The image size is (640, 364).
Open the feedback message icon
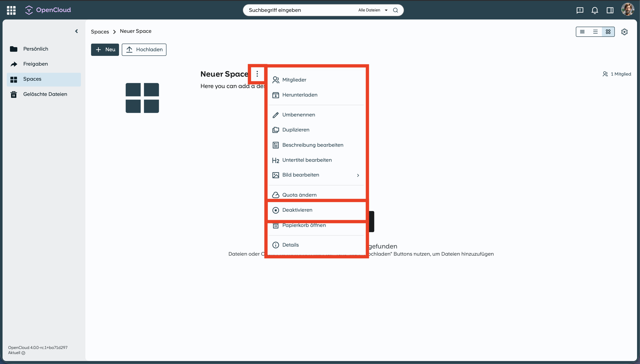pos(580,10)
